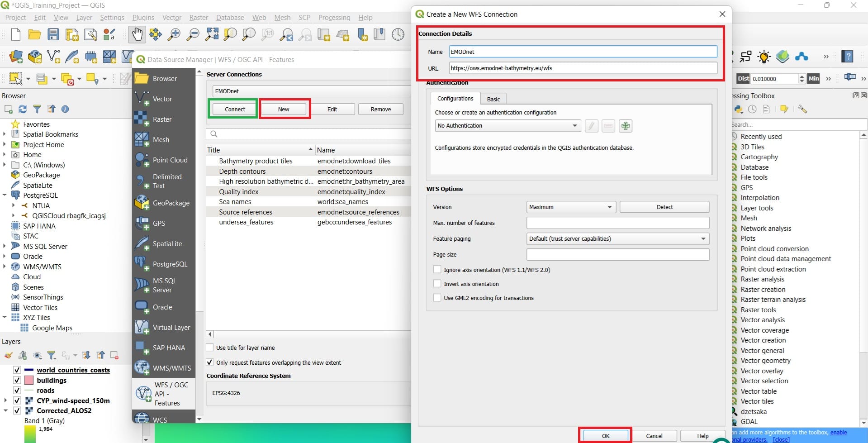Toggle visibility of world_countries_coasts layer
The width and height of the screenshot is (868, 443).
tap(17, 370)
